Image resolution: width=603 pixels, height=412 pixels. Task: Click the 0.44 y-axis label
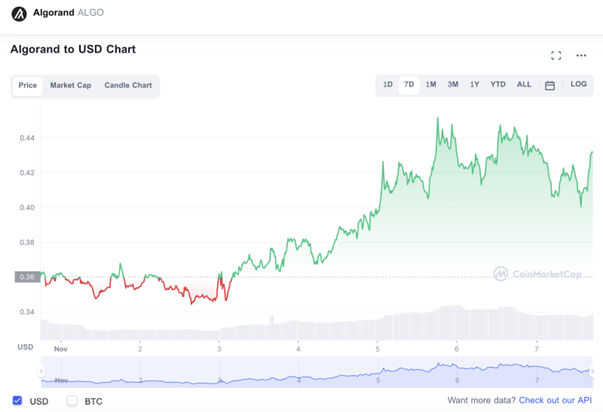(x=27, y=138)
